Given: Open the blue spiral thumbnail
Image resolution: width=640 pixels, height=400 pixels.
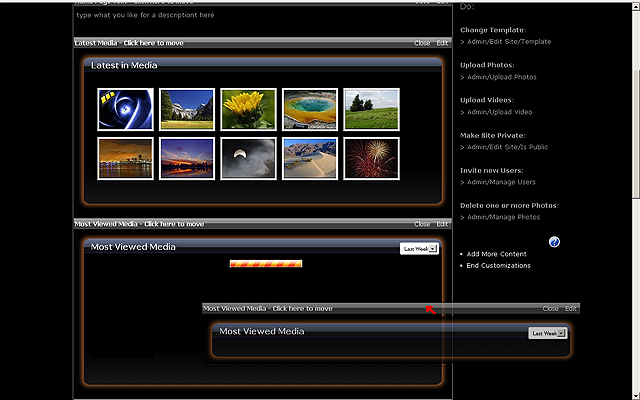Looking at the screenshot, I should click(126, 109).
